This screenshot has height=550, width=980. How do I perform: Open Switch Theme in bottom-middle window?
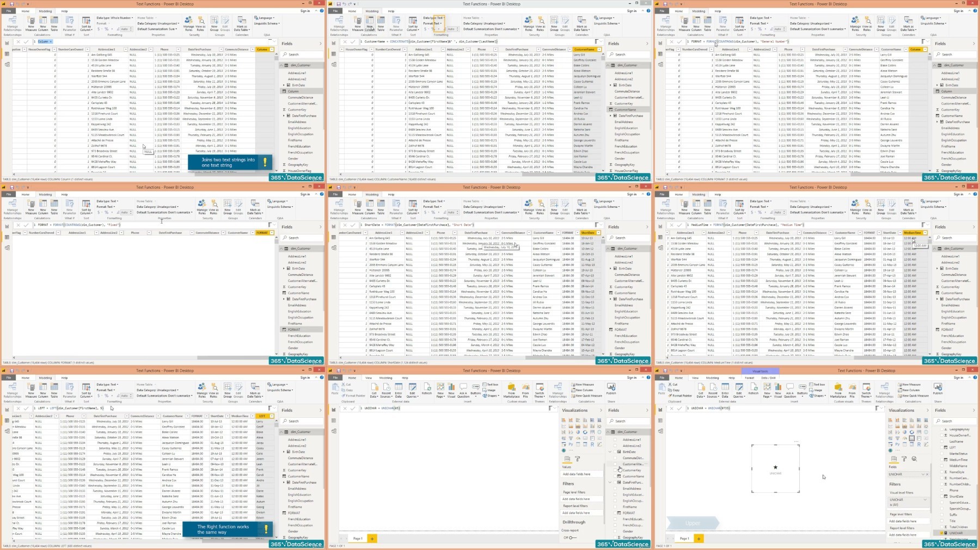(x=540, y=390)
